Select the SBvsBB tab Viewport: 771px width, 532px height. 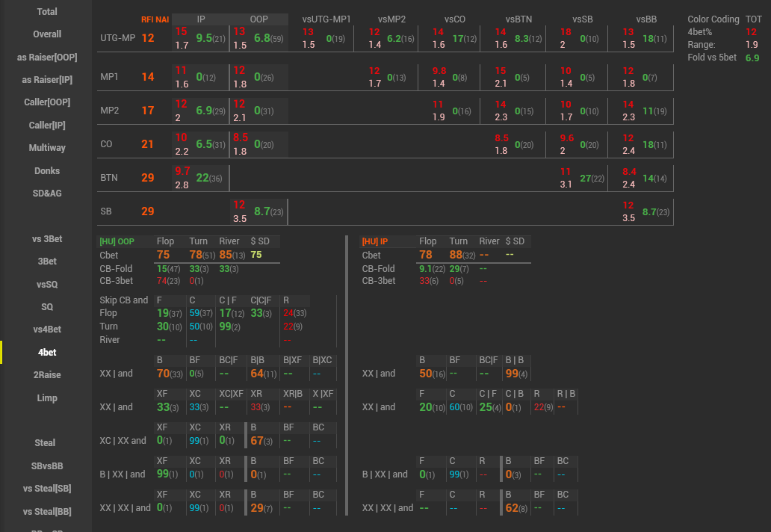(x=46, y=466)
